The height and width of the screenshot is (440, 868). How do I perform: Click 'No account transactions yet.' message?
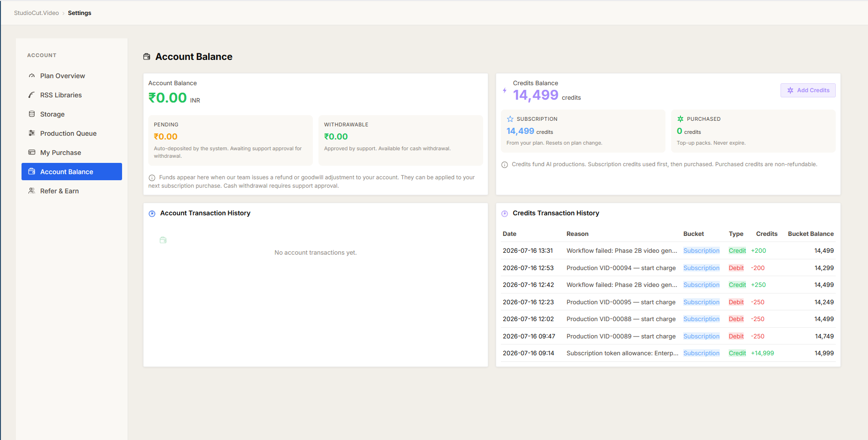coord(316,253)
